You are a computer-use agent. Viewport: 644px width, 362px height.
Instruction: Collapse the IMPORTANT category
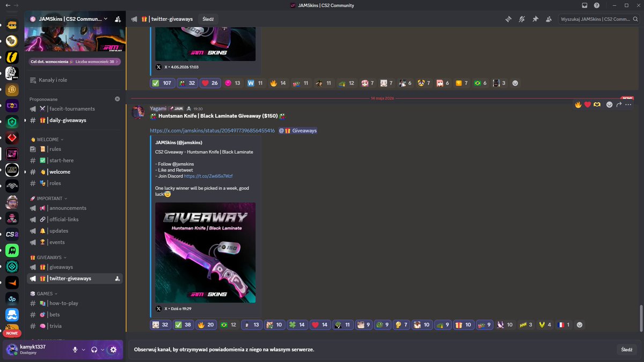click(49, 198)
